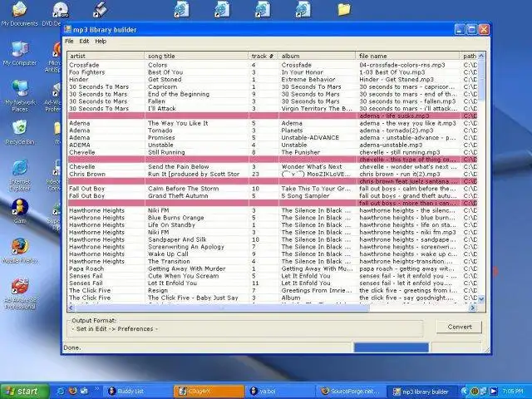Select highlighted chevelle - this type of thing row
This screenshot has width=532, height=399.
(273, 160)
